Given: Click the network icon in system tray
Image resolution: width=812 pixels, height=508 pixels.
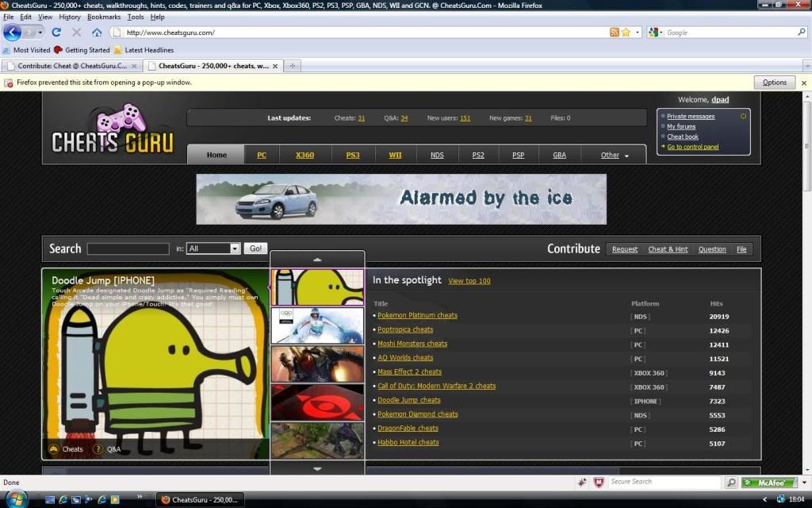Looking at the screenshot, I should pyautogui.click(x=780, y=499).
